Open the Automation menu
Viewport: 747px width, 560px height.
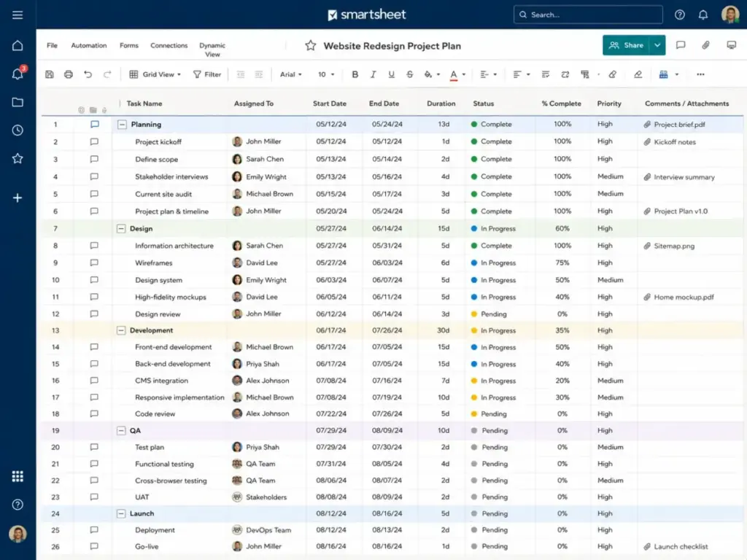point(88,45)
